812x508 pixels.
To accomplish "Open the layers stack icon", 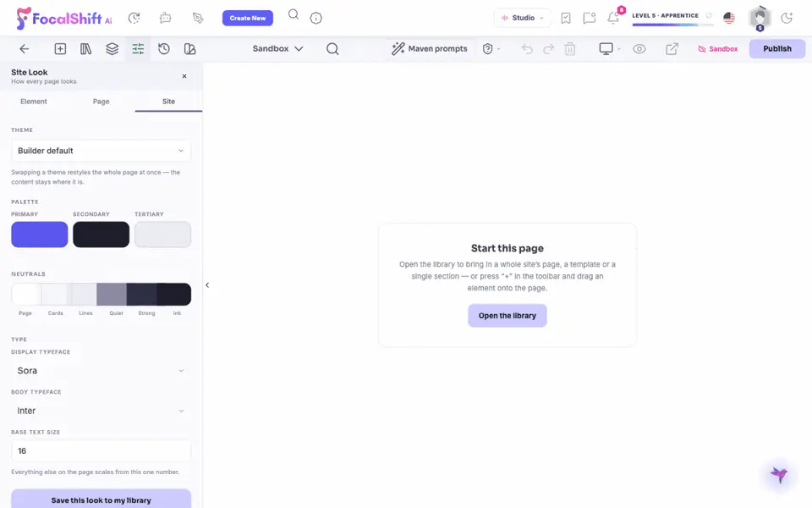I will pyautogui.click(x=112, y=49).
